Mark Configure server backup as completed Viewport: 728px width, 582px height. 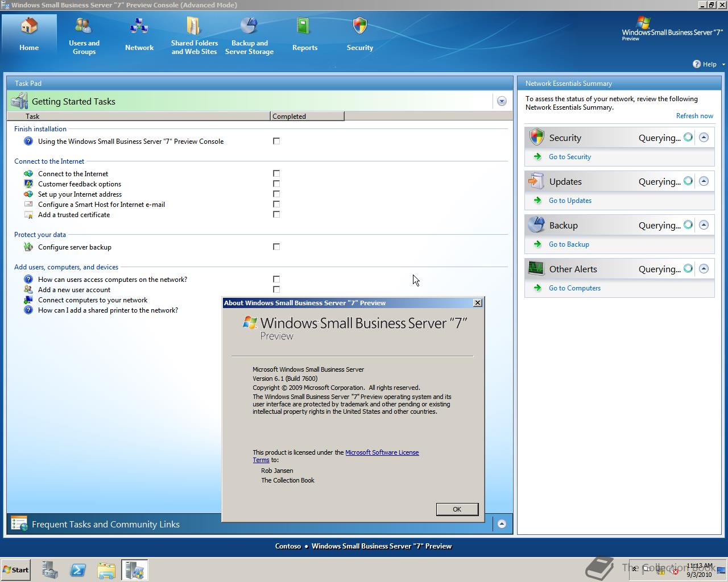coord(276,247)
